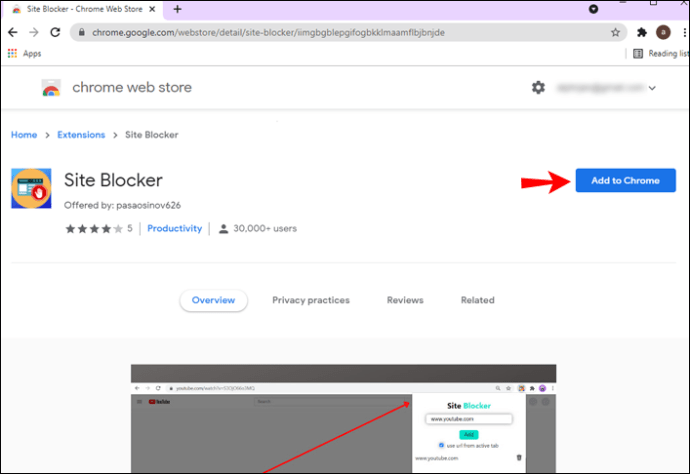Viewport: 690px width, 474px height.
Task: Go back using the browser back arrow
Action: coord(13,32)
